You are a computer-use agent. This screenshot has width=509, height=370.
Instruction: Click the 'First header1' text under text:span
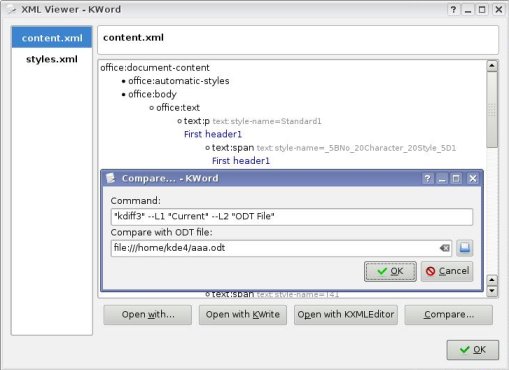pos(241,161)
